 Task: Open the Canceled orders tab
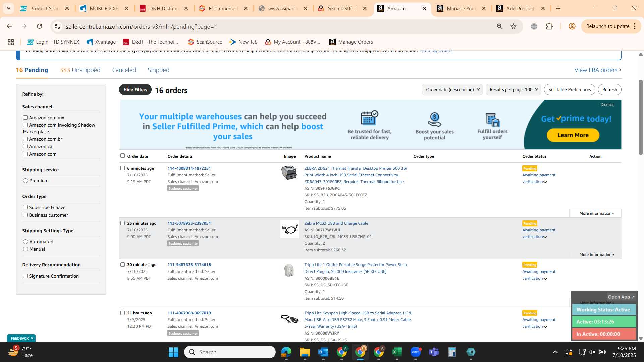pos(124,70)
